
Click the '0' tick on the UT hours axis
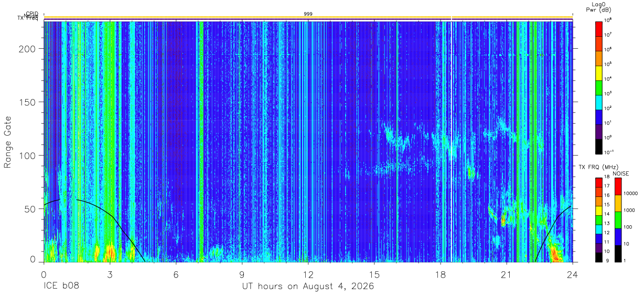[44, 273]
